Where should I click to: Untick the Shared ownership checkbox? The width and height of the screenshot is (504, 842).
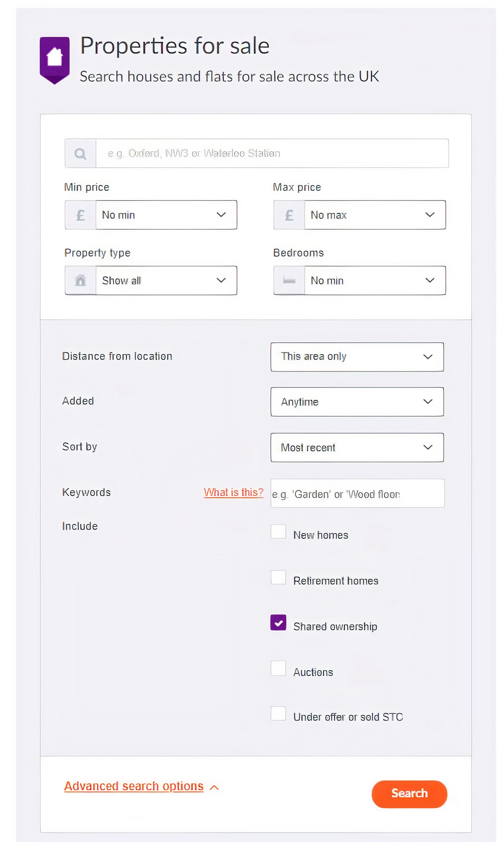click(278, 623)
